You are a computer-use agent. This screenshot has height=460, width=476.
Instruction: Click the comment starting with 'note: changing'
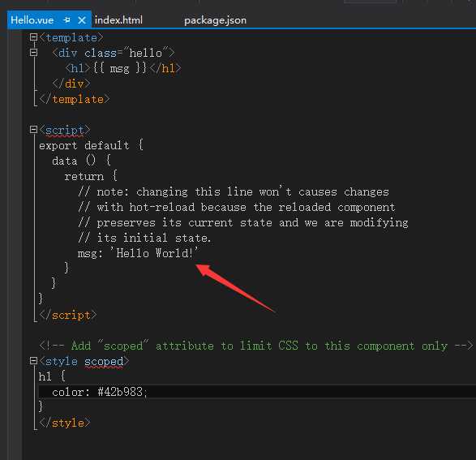[x=234, y=192]
